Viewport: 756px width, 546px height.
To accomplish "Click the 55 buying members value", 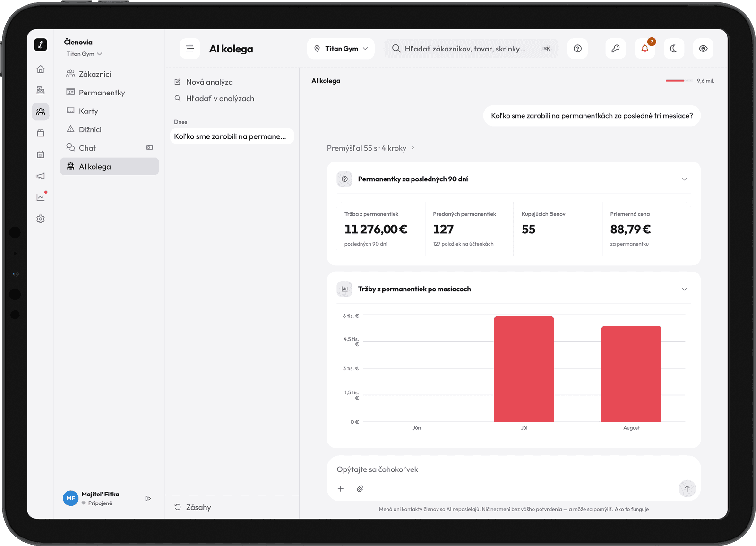I will pyautogui.click(x=529, y=230).
